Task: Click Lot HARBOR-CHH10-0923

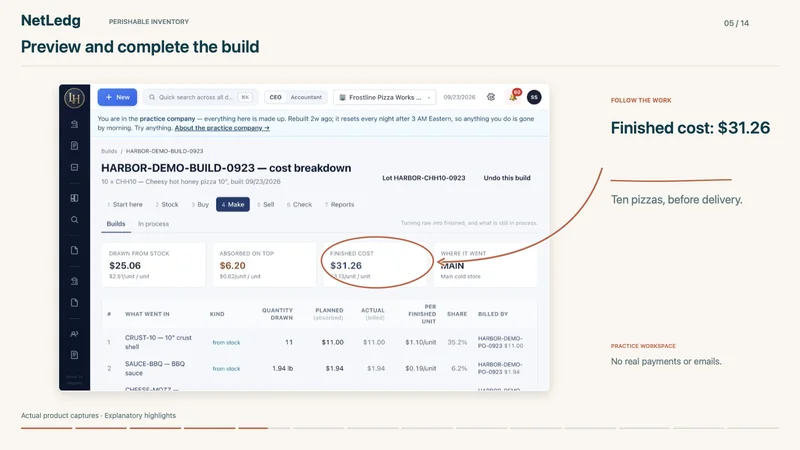Action: [424, 178]
